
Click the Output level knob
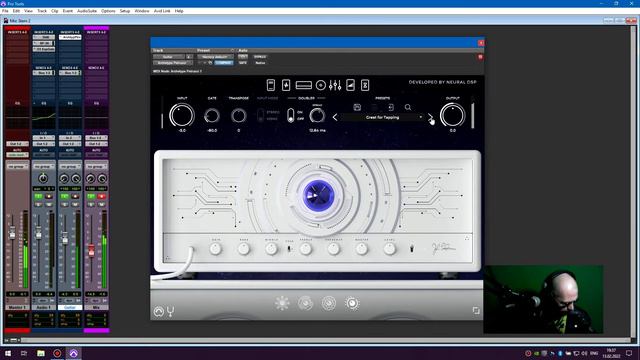click(452, 115)
